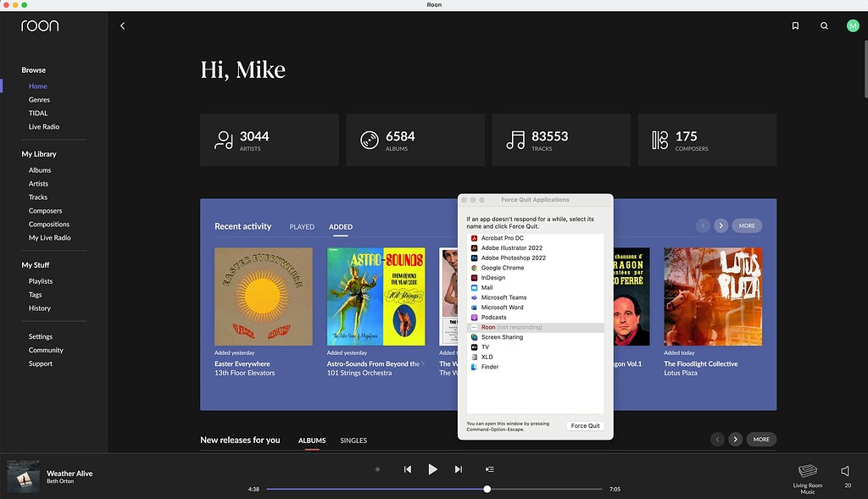Click the disc icon in Albums card
Viewport: 868px width, 499px height.
click(x=370, y=140)
